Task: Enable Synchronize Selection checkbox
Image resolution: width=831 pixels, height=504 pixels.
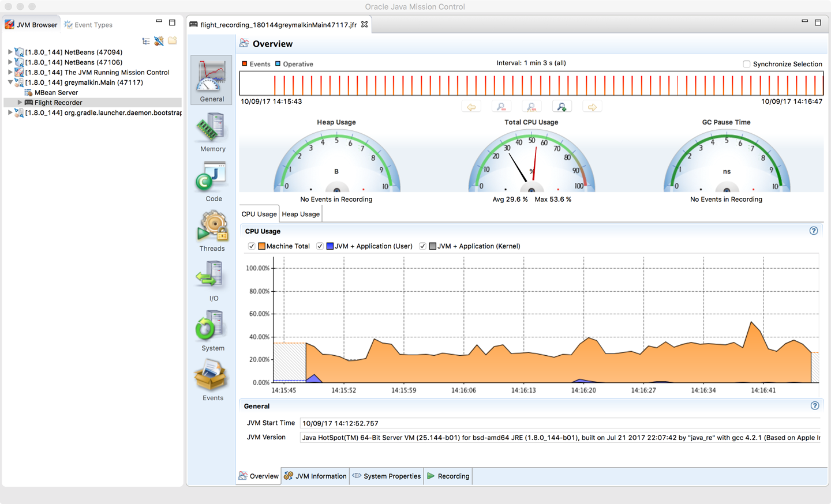Action: [x=747, y=64]
